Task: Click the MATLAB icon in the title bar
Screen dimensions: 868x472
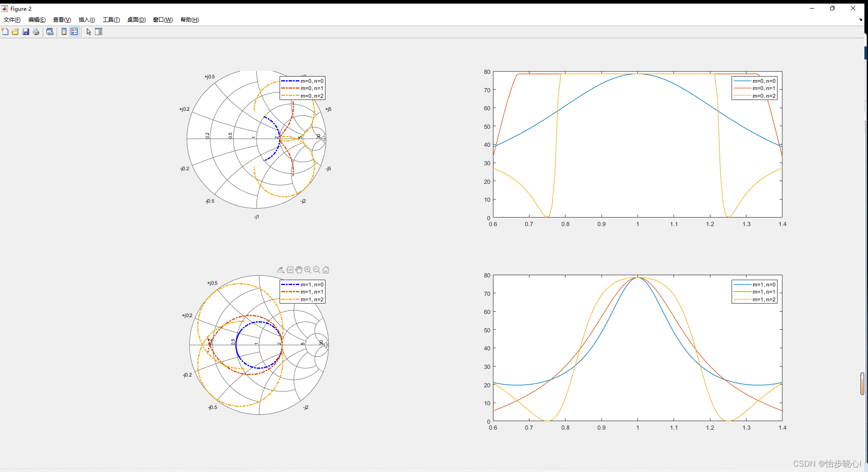Action: pos(5,9)
